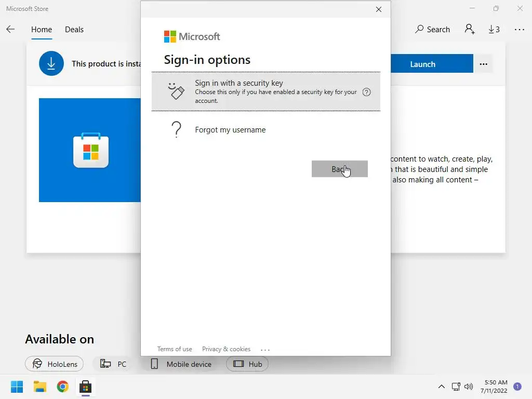Close the sign-in options dialog

point(379,9)
